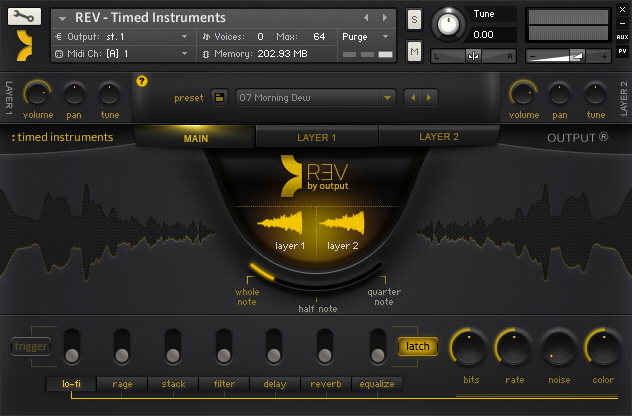Minimize instrument view with minus icon
Image resolution: width=632 pixels, height=416 pixels.
[x=622, y=24]
